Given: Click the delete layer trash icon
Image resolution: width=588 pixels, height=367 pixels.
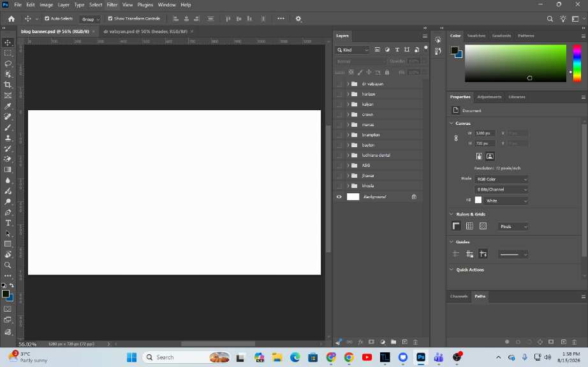Looking at the screenshot, I should coord(416,342).
